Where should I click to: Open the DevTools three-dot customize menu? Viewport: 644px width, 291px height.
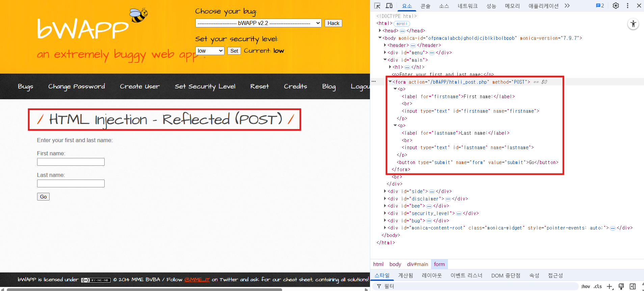[627, 6]
